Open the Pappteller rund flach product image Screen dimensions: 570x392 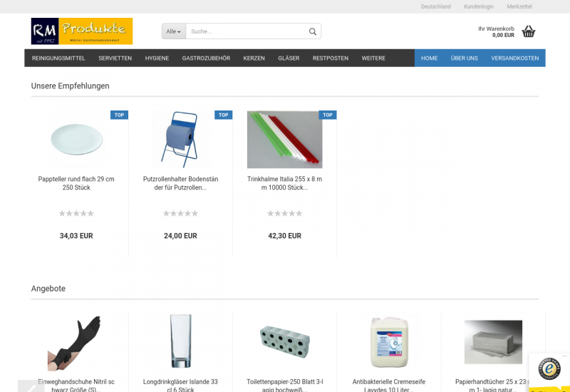coord(76,140)
